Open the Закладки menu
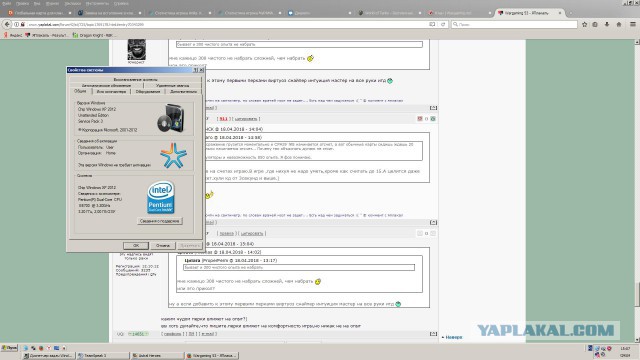Image resolution: width=640 pixels, height=360 pixels. pyautogui.click(x=73, y=3)
